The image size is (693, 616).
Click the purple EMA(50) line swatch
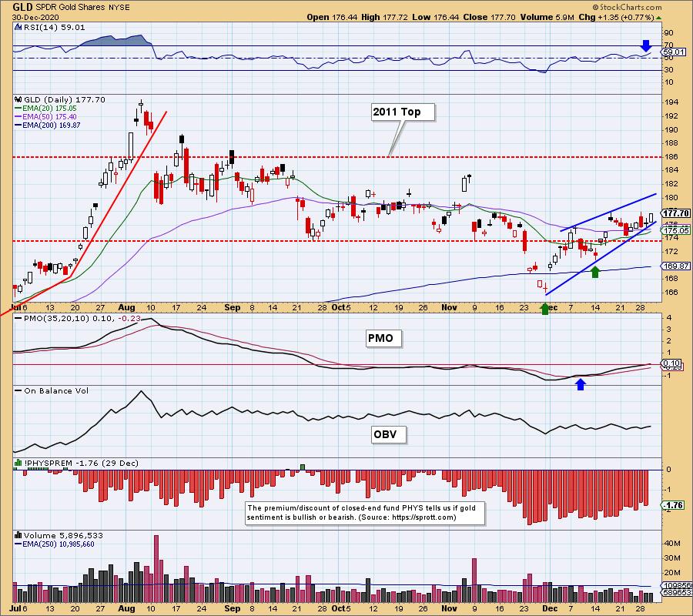tap(18, 117)
